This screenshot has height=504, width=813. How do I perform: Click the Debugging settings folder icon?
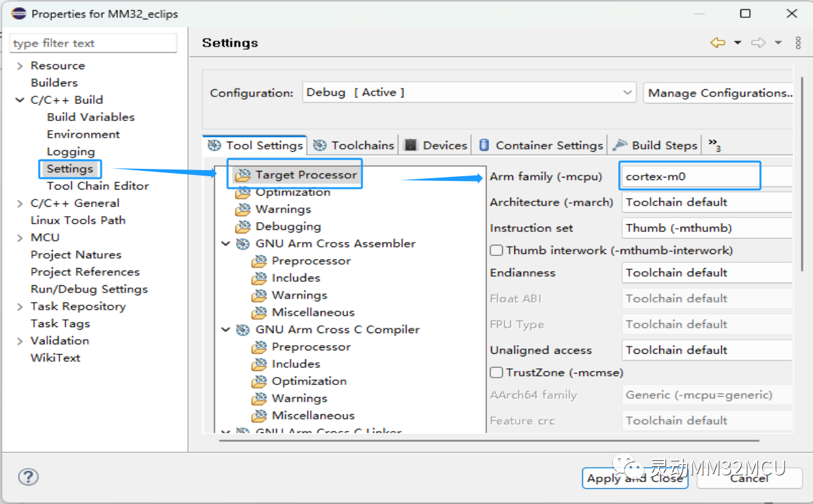(243, 227)
